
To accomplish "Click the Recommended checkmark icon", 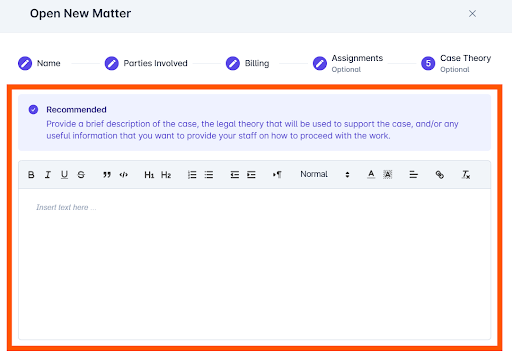I will [33, 109].
